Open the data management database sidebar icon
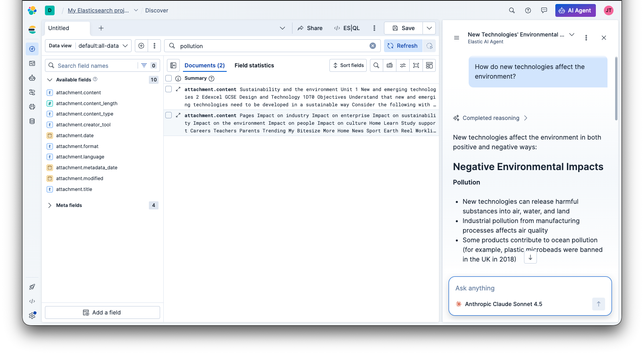Viewport: 644px width, 355px height. click(x=32, y=121)
